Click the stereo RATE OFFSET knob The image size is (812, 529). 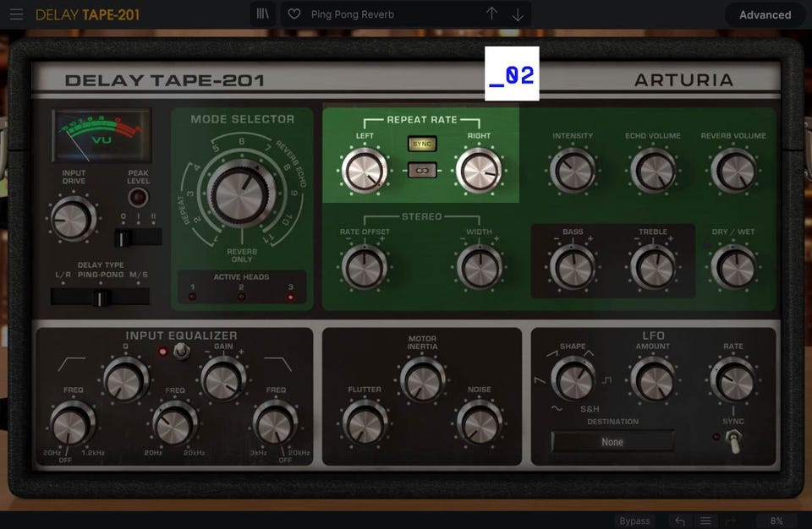[364, 267]
